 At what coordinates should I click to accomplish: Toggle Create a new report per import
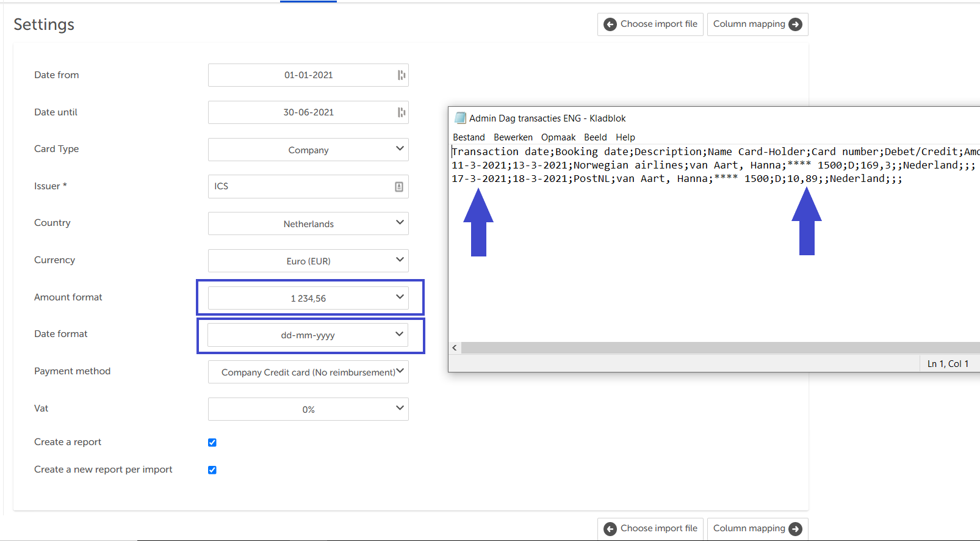pyautogui.click(x=212, y=470)
